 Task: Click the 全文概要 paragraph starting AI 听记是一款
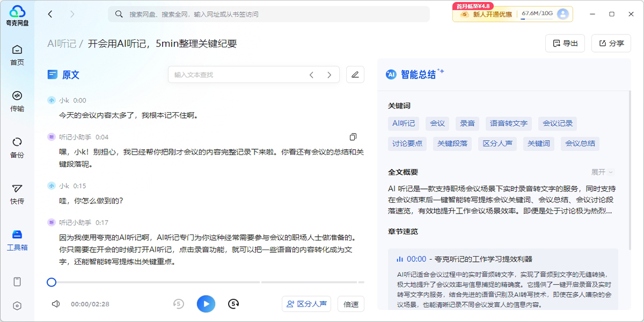(502, 200)
